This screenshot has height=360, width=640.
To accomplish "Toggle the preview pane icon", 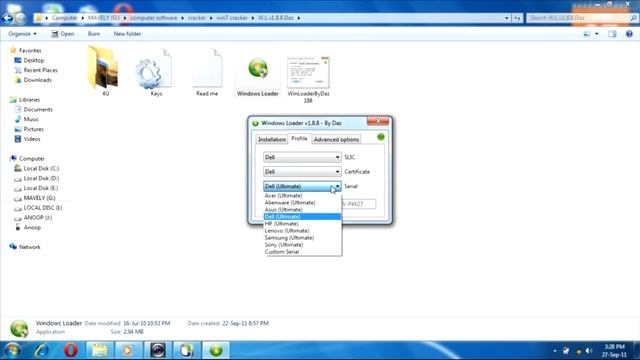I will pos(612,34).
